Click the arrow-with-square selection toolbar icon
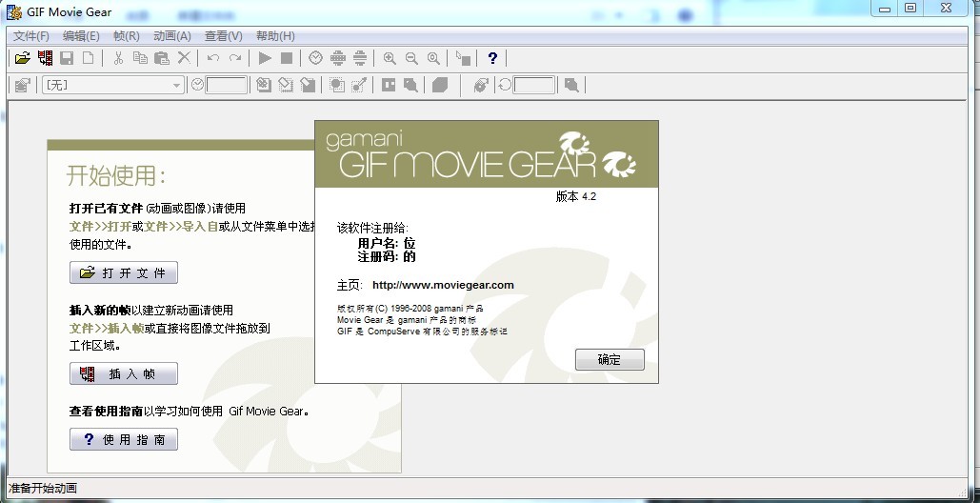 (463, 58)
